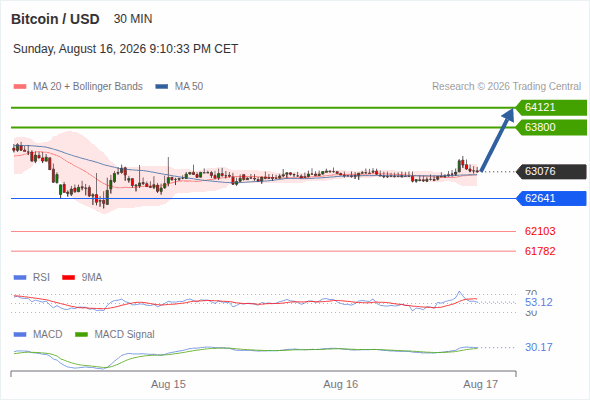The image size is (590, 400).
Task: Click the 30 MIN timeframe label
Action: (x=133, y=19)
